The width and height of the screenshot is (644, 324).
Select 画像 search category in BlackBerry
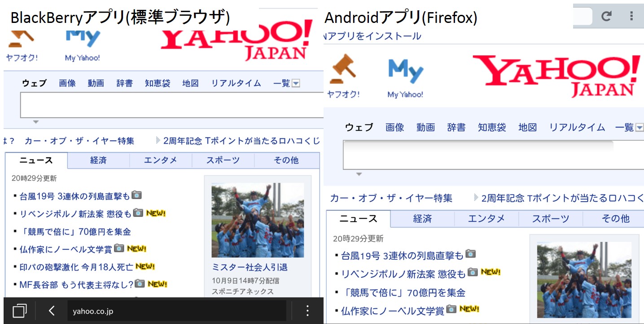tap(67, 83)
